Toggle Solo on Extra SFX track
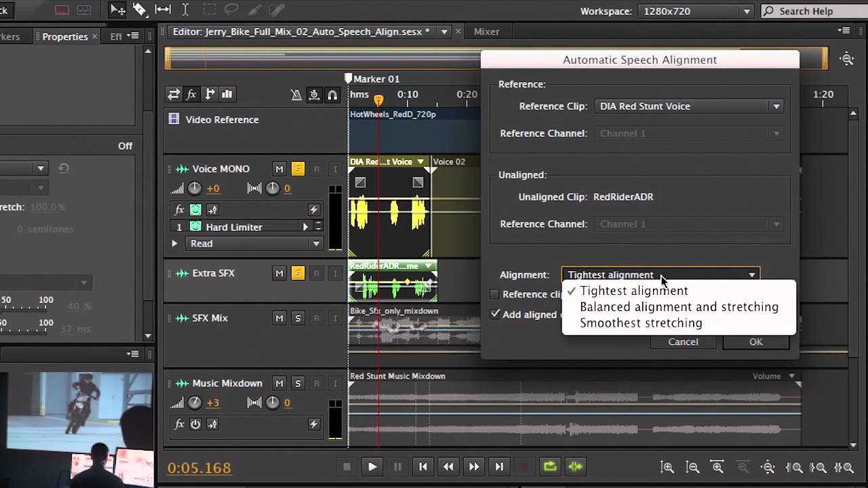Image resolution: width=868 pixels, height=488 pixels. 298,273
